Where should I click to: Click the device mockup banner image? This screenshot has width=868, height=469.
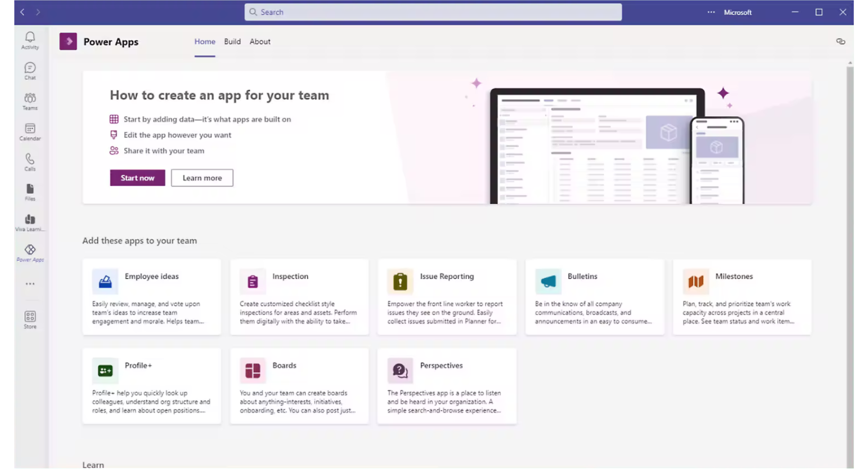coord(617,146)
